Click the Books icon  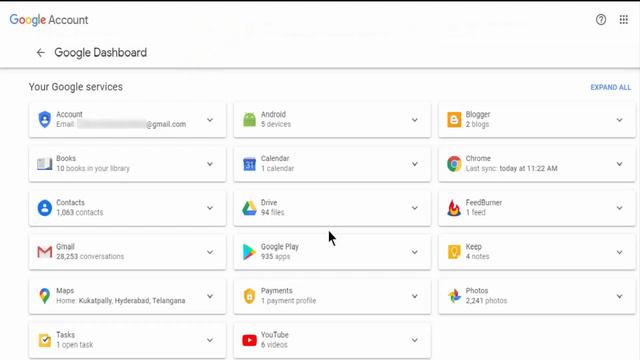[44, 164]
